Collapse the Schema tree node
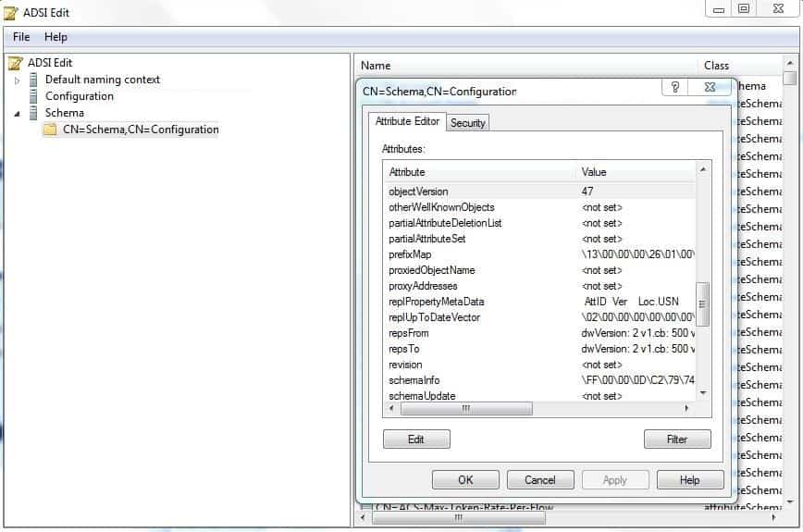This screenshot has height=532, width=803. point(17,114)
